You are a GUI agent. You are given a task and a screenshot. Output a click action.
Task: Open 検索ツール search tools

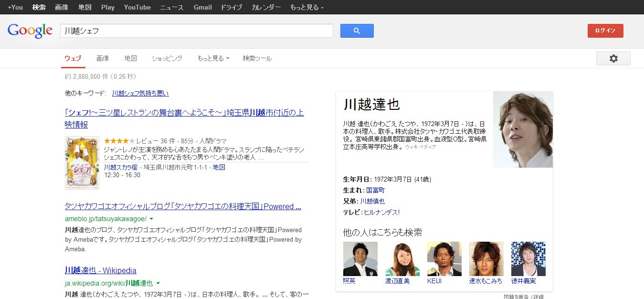click(x=257, y=58)
